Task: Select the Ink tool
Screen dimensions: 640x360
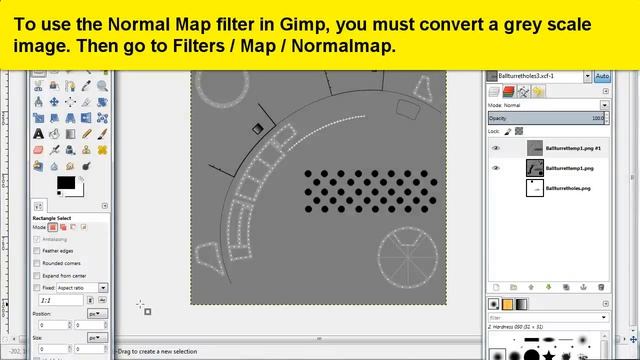Action: [x=70, y=150]
